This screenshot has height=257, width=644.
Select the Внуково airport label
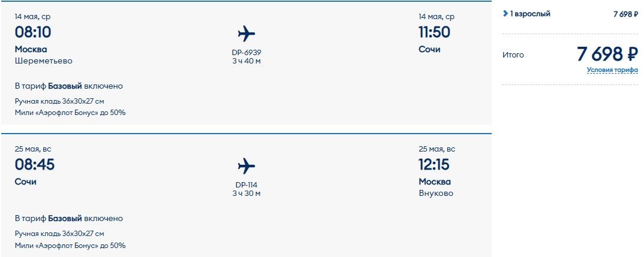(436, 193)
